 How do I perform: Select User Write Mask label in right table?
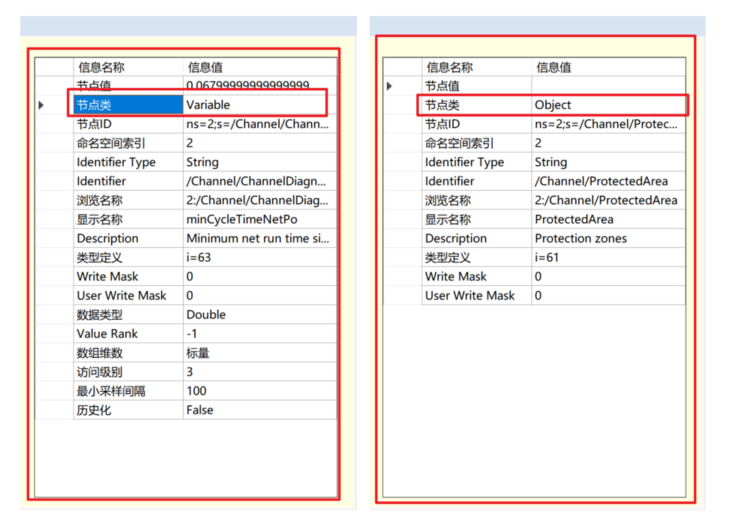coord(470,296)
